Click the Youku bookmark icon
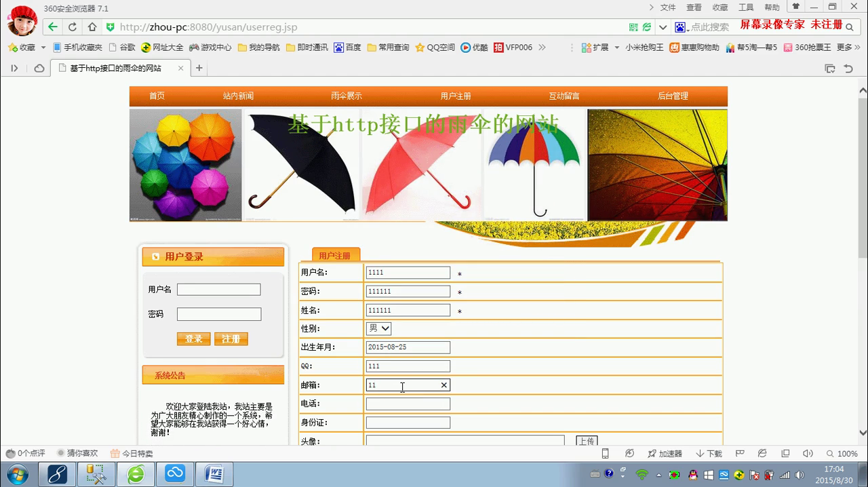This screenshot has height=487, width=868. 474,47
